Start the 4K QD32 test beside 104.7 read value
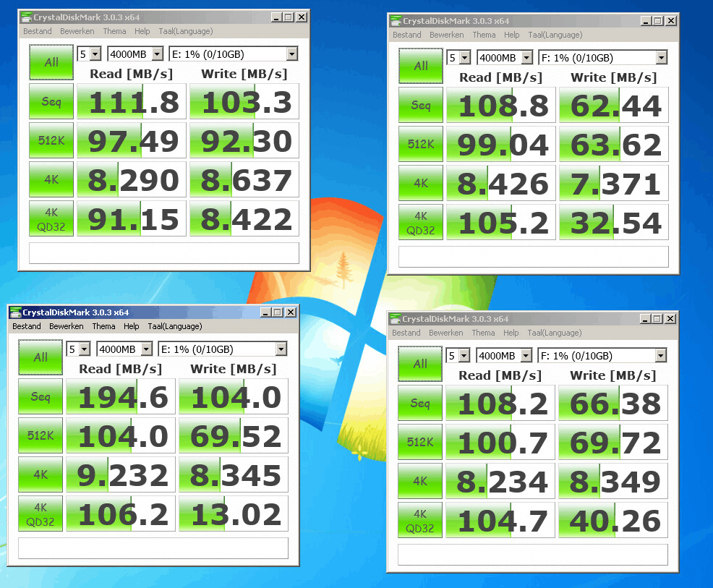713x588 pixels. coord(419,520)
